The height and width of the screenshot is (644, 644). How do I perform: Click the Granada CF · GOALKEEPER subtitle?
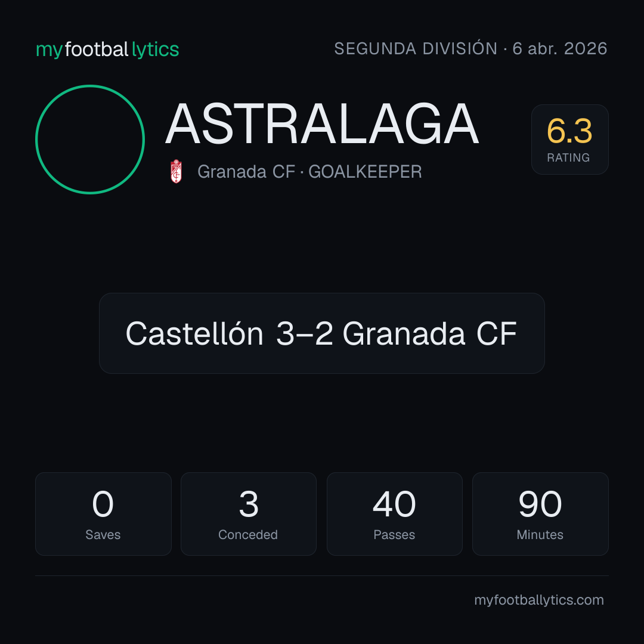[x=309, y=172]
